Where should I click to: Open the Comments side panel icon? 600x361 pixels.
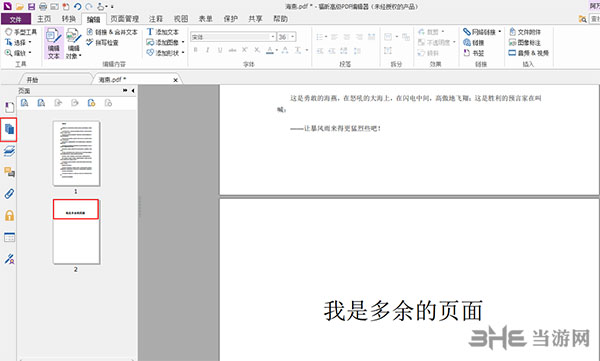[x=9, y=172]
